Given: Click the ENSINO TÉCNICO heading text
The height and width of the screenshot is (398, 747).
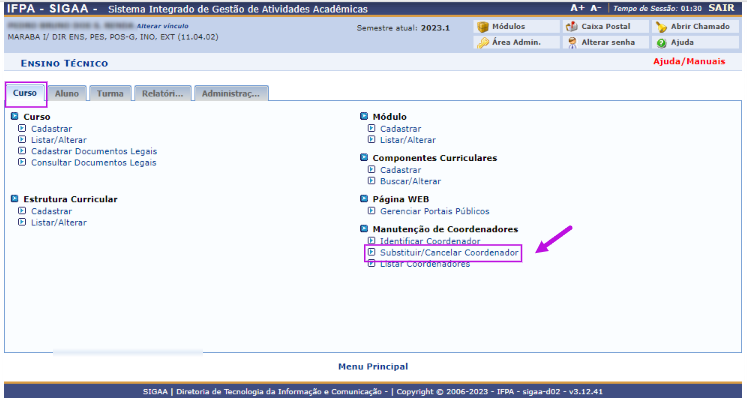Looking at the screenshot, I should point(64,63).
